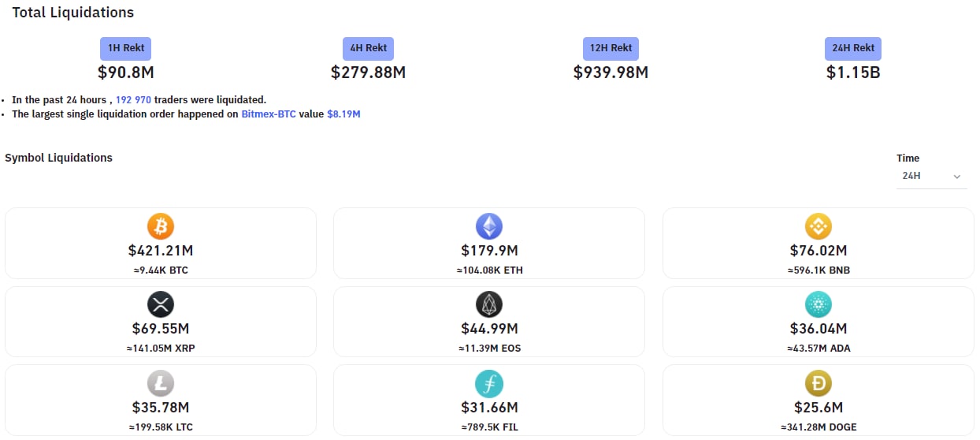Click the ≈789.5K FIL quantity
Viewport: 980px width, 440px height.
pos(489,427)
